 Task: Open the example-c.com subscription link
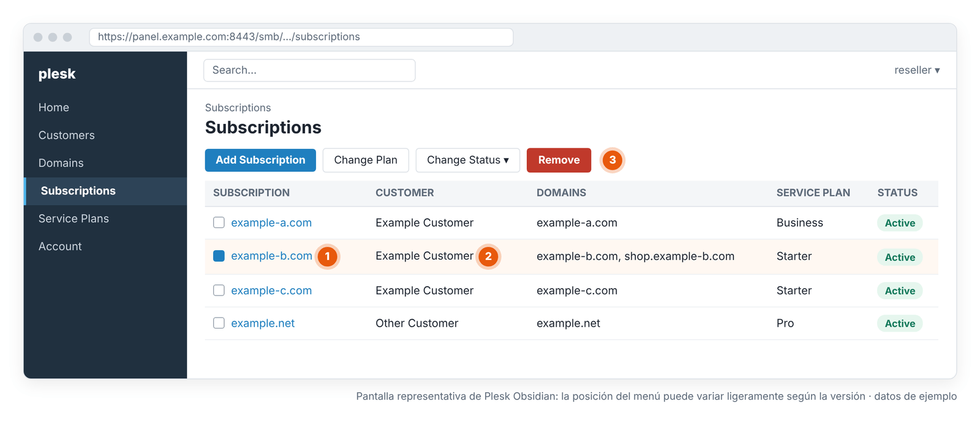point(271,291)
